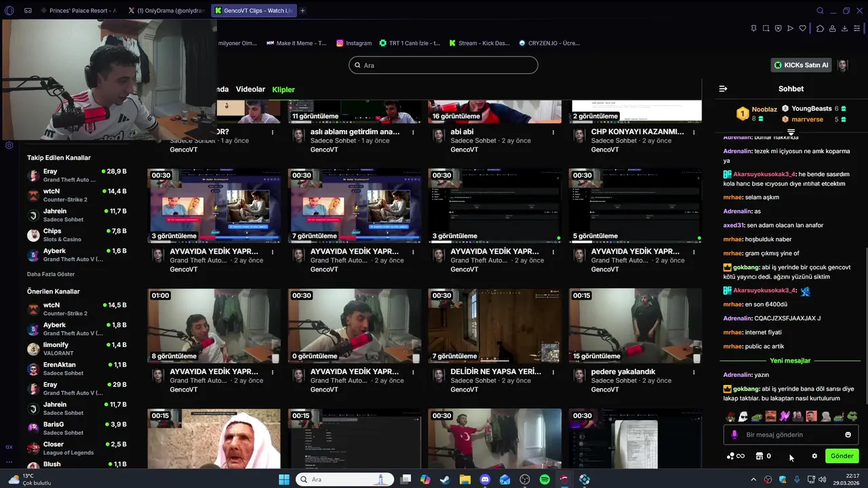Click the 'Bir mesaj gönderin' chat input
This screenshot has height=488, width=868.
coord(791,434)
